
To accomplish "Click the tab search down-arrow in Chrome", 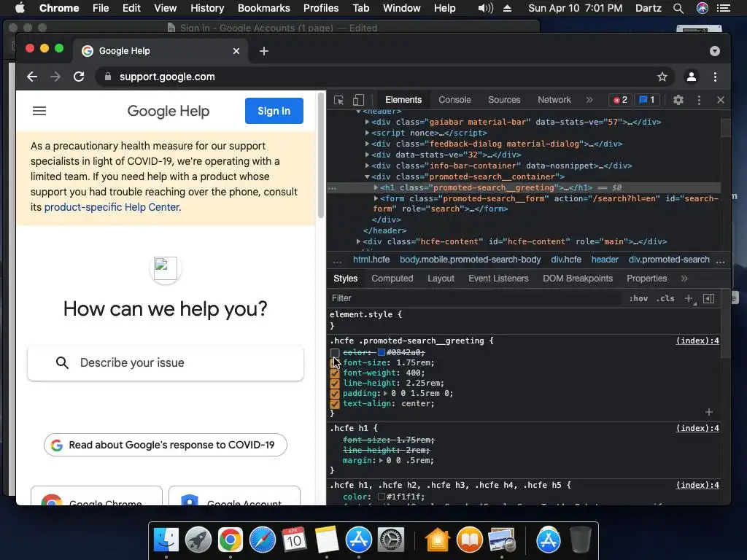I will 714,51.
